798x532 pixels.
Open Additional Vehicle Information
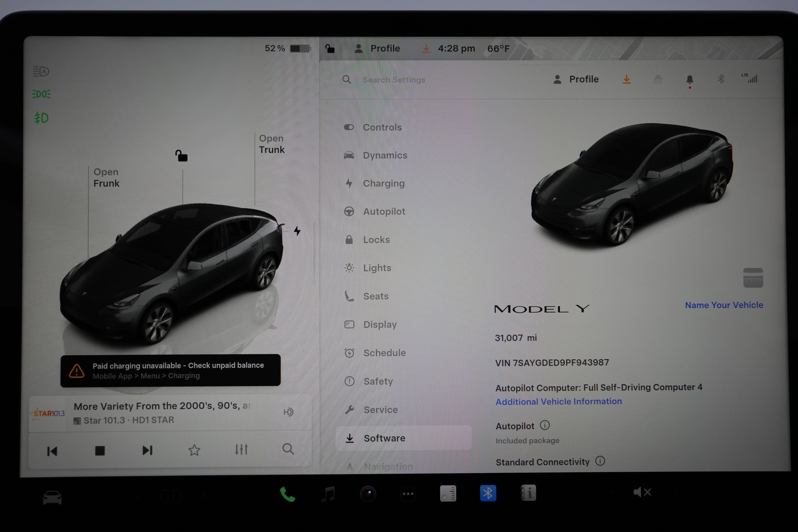(x=559, y=401)
